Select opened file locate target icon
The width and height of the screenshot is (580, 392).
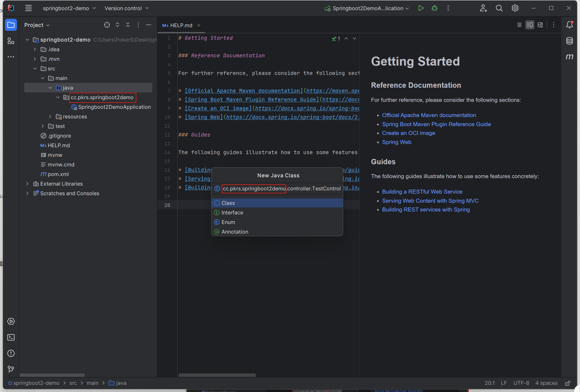tap(107, 25)
